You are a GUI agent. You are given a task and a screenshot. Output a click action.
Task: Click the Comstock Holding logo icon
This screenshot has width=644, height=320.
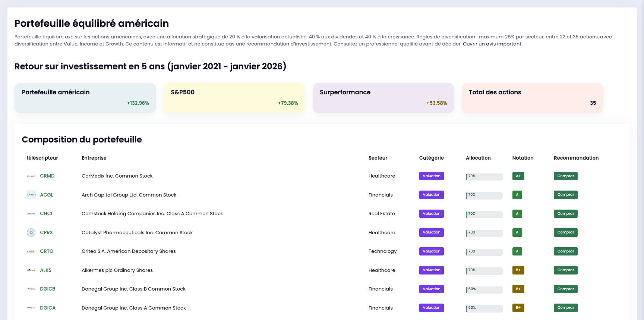(x=31, y=214)
